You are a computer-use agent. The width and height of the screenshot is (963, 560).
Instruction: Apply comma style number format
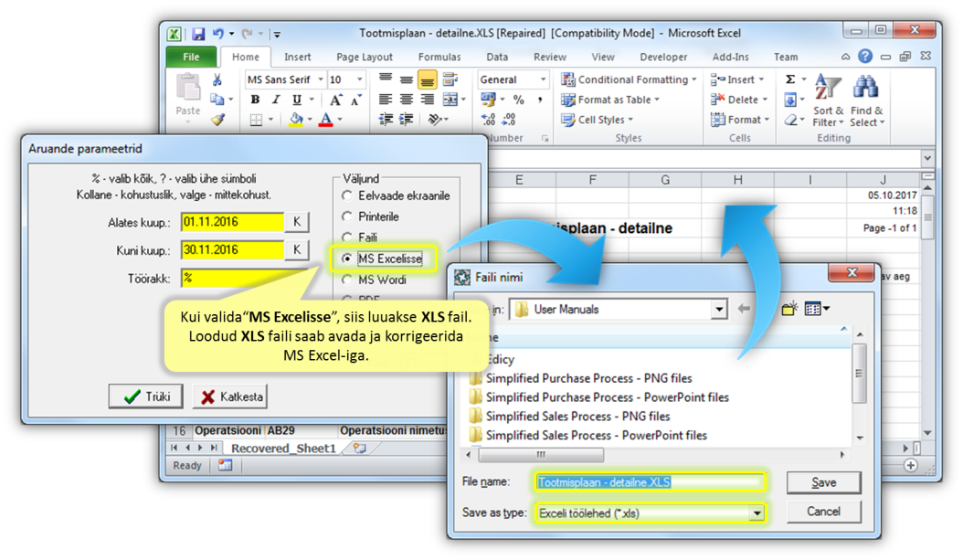(540, 100)
